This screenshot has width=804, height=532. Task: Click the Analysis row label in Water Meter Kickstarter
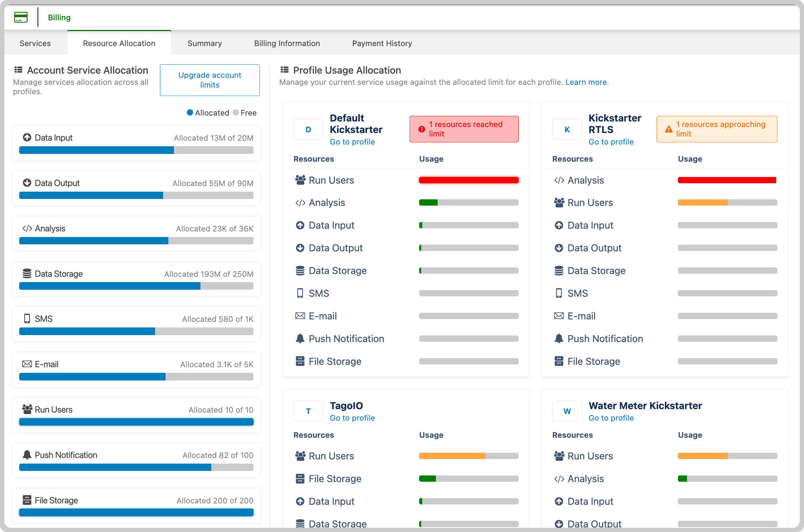(x=586, y=479)
